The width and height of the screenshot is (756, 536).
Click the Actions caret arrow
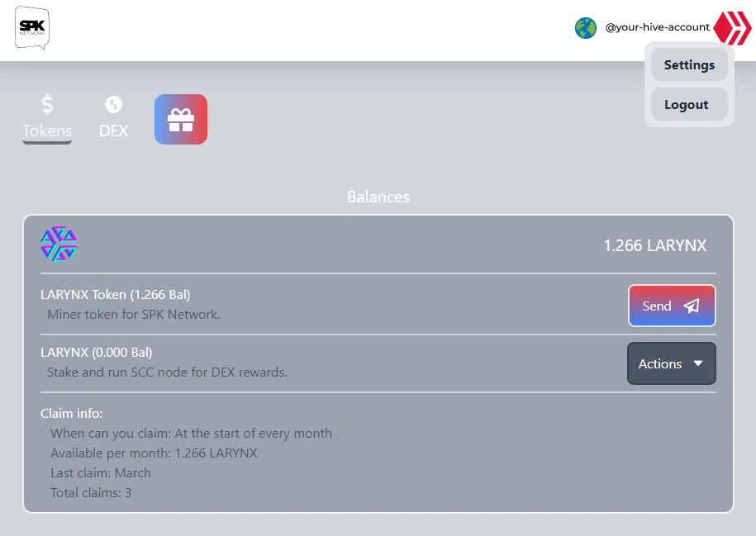coord(698,363)
